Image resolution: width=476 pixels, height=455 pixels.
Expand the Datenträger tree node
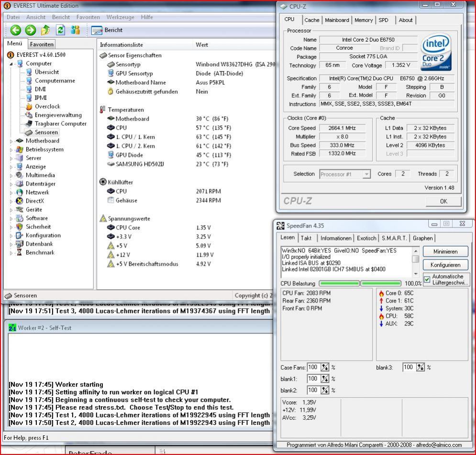tap(11, 184)
